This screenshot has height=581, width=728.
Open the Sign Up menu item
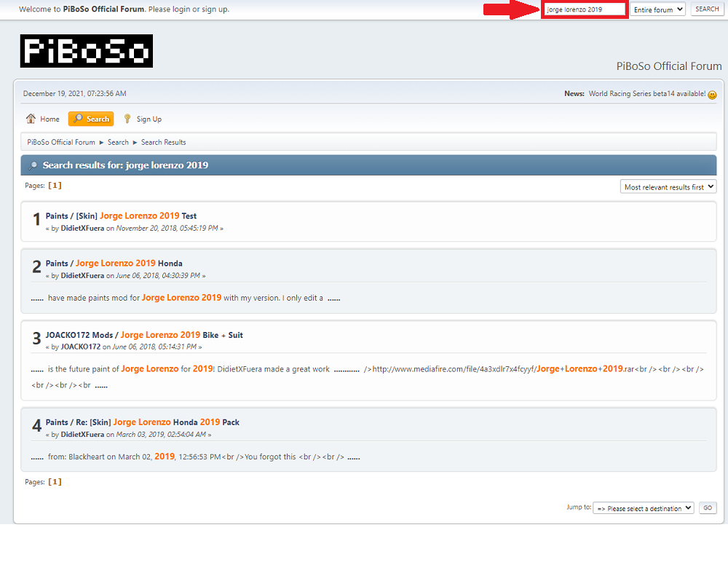(x=143, y=119)
